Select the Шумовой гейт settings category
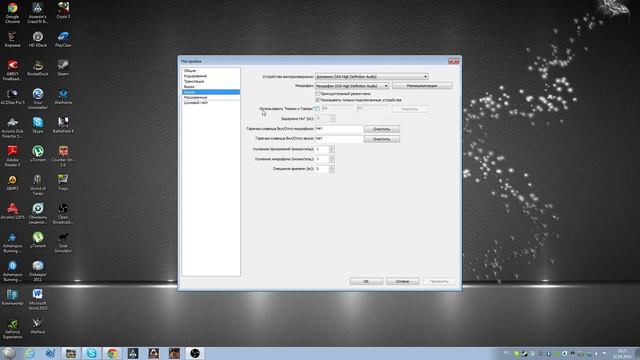 click(x=211, y=102)
